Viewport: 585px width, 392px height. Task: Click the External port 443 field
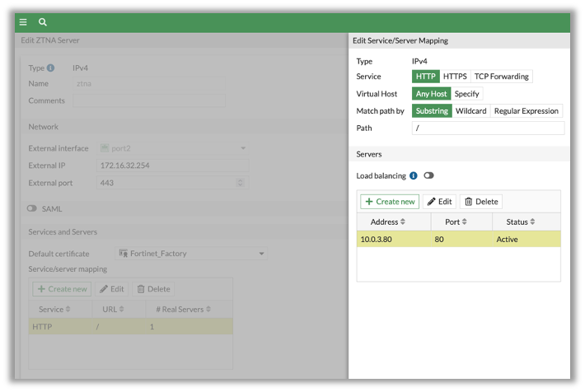tap(173, 183)
